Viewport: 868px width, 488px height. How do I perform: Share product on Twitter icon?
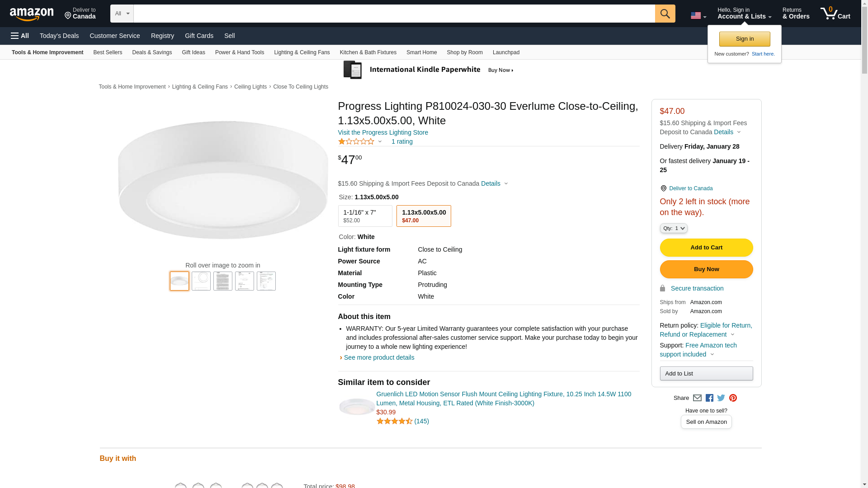721,398
